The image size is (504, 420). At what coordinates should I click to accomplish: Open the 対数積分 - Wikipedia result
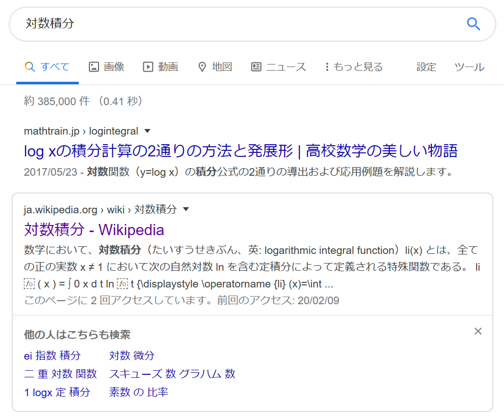click(x=93, y=230)
